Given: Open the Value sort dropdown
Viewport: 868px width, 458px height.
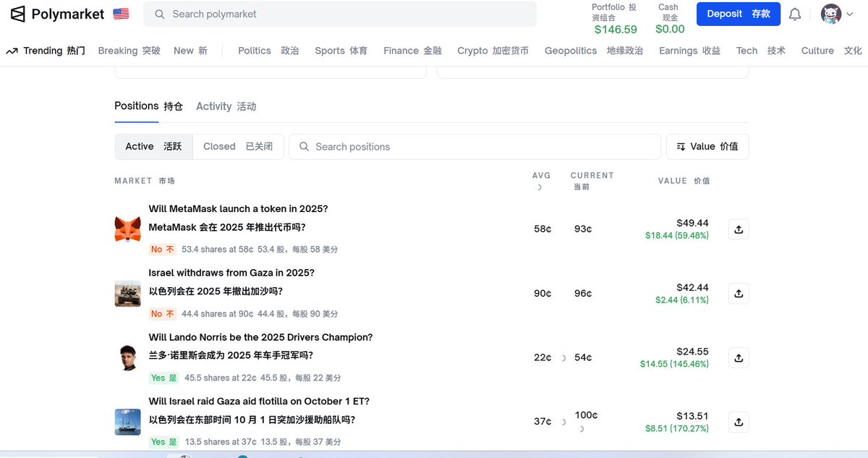Looking at the screenshot, I should (707, 146).
